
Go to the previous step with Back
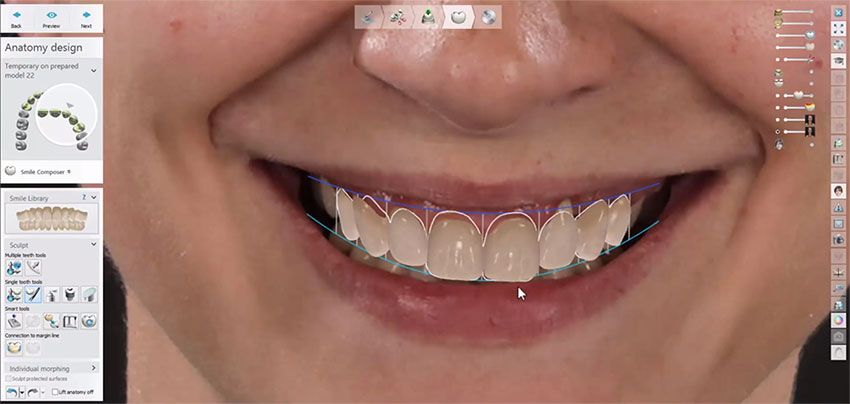tap(16, 19)
